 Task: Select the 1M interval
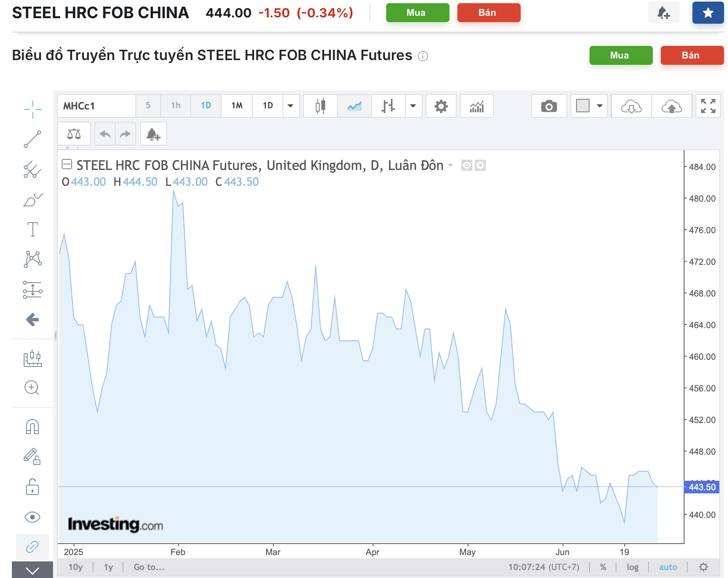237,106
